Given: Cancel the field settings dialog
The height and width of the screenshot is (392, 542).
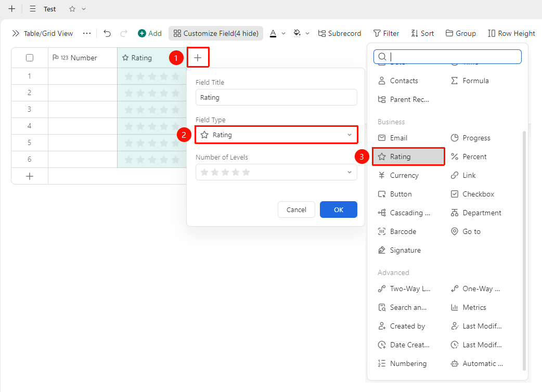Looking at the screenshot, I should click(296, 210).
